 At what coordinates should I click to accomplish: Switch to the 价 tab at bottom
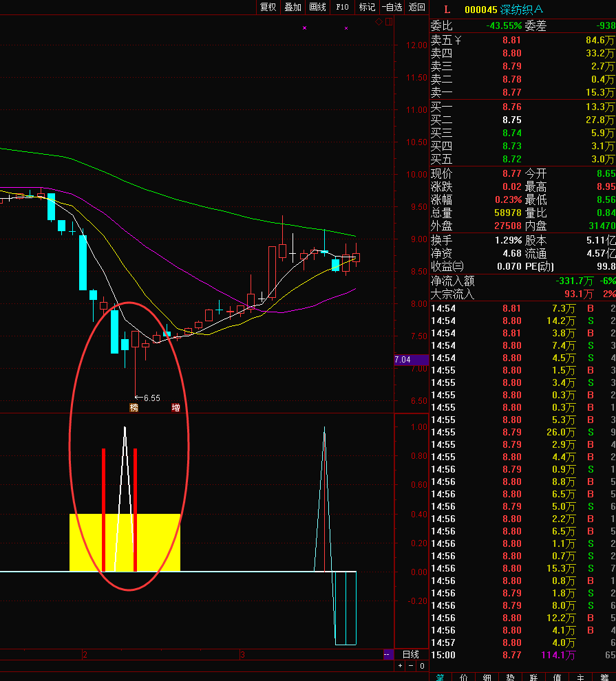464,677
